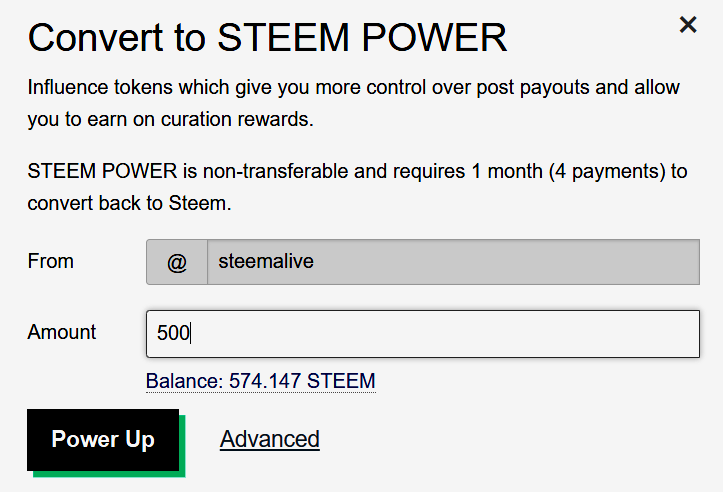Viewport: 723px width, 492px height.
Task: Open the Advanced options link
Action: (270, 439)
